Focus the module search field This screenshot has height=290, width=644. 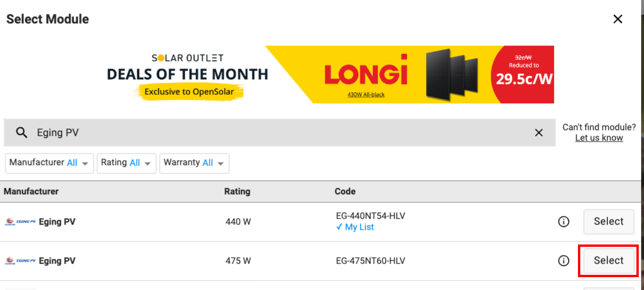[x=280, y=132]
